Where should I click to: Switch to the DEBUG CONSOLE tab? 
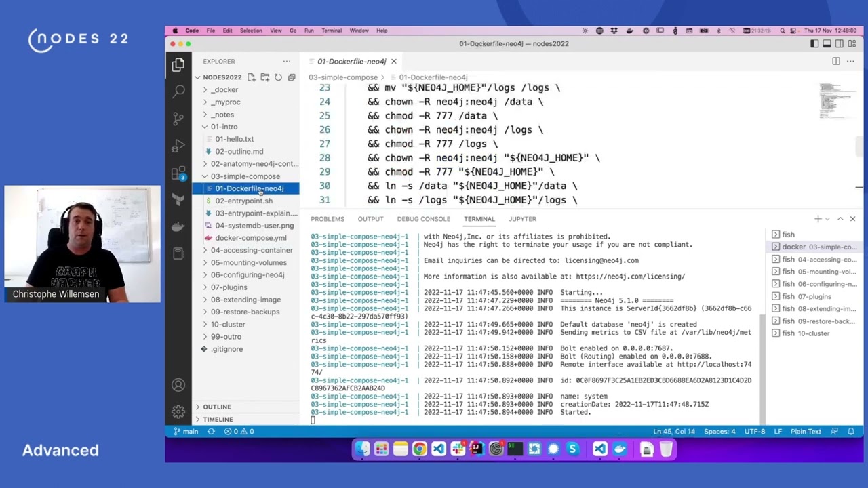(x=423, y=219)
